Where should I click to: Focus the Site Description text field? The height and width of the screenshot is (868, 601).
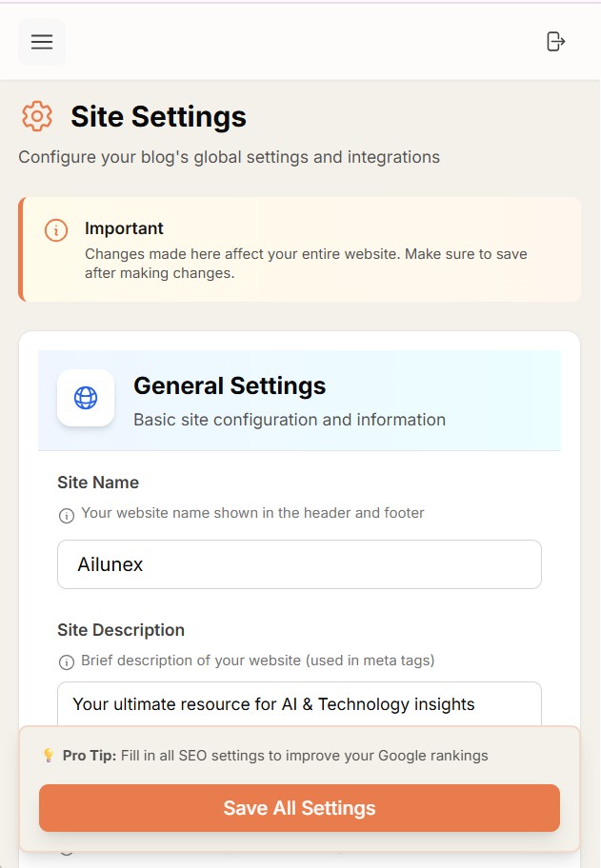point(299,704)
